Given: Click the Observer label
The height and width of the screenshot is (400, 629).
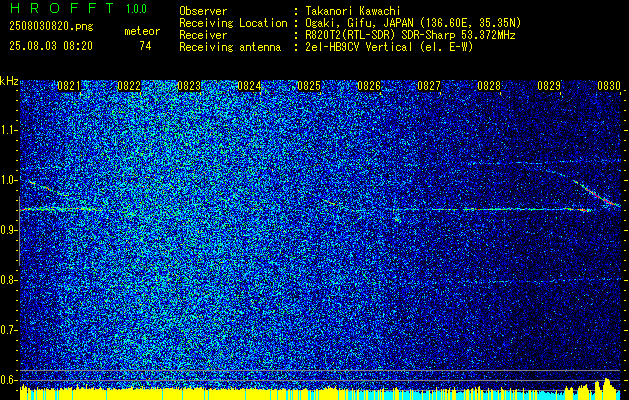Looking at the screenshot, I should tap(203, 11).
